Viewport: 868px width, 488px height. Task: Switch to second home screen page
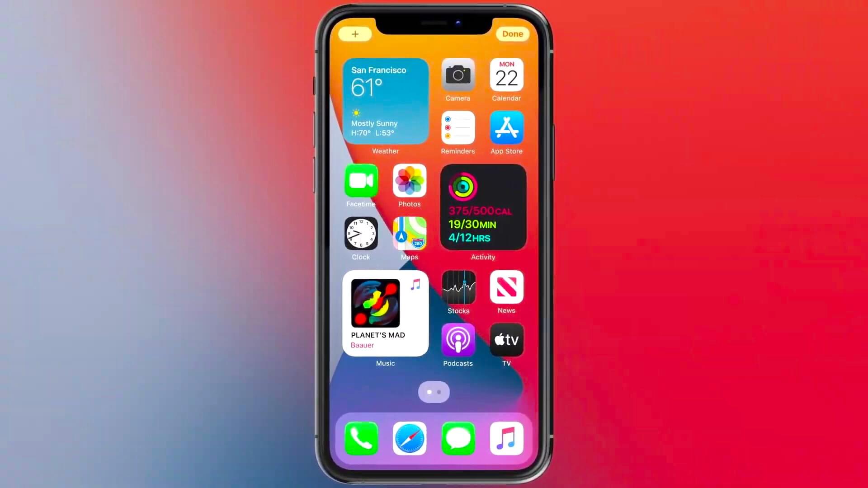(439, 392)
